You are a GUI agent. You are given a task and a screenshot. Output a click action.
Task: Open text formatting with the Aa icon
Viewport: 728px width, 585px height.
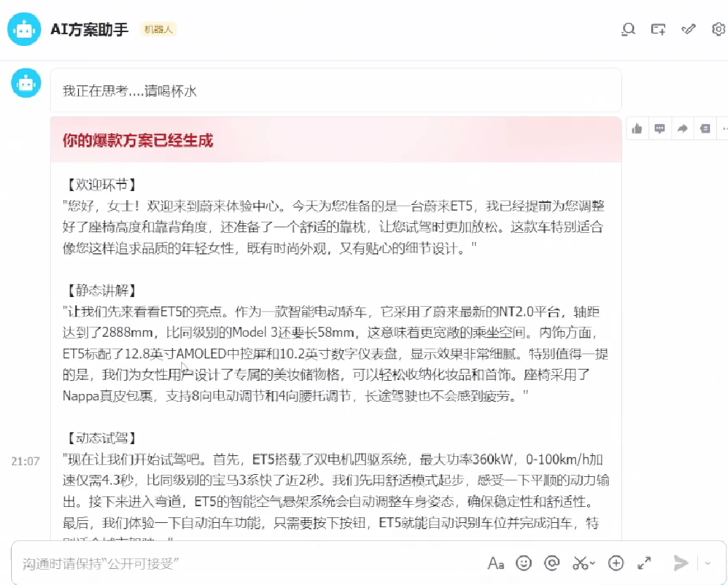coord(496,563)
